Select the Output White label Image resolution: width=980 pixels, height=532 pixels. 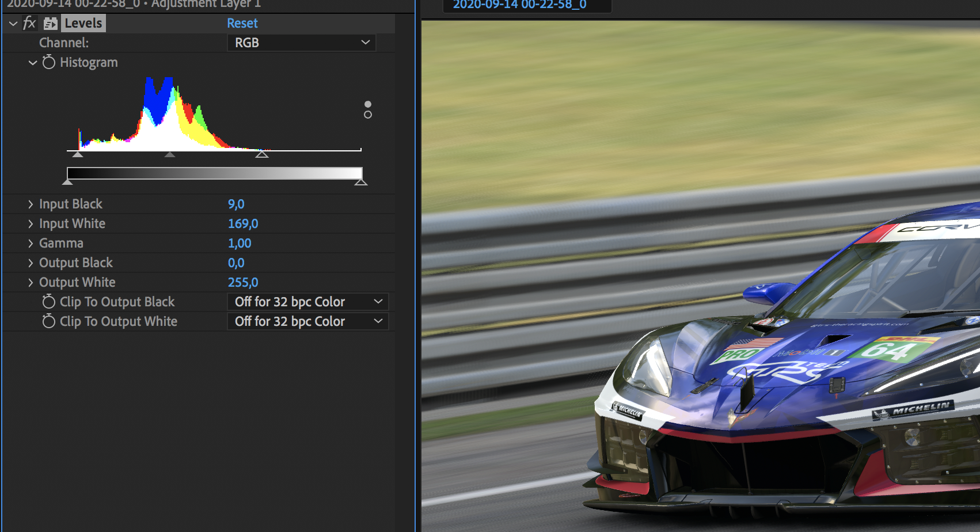tap(77, 282)
